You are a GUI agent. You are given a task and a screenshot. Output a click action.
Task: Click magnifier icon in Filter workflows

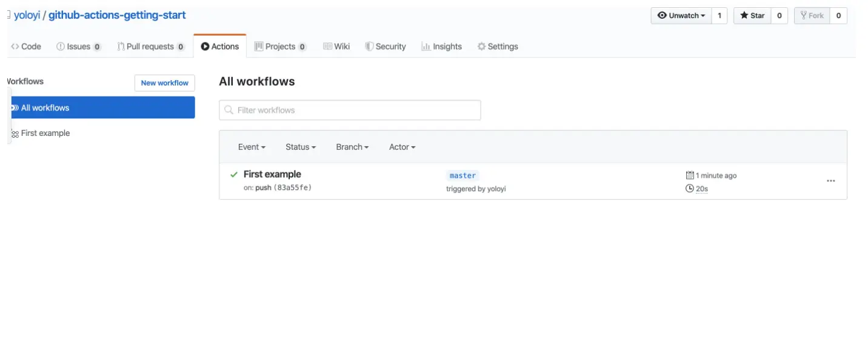pos(229,110)
